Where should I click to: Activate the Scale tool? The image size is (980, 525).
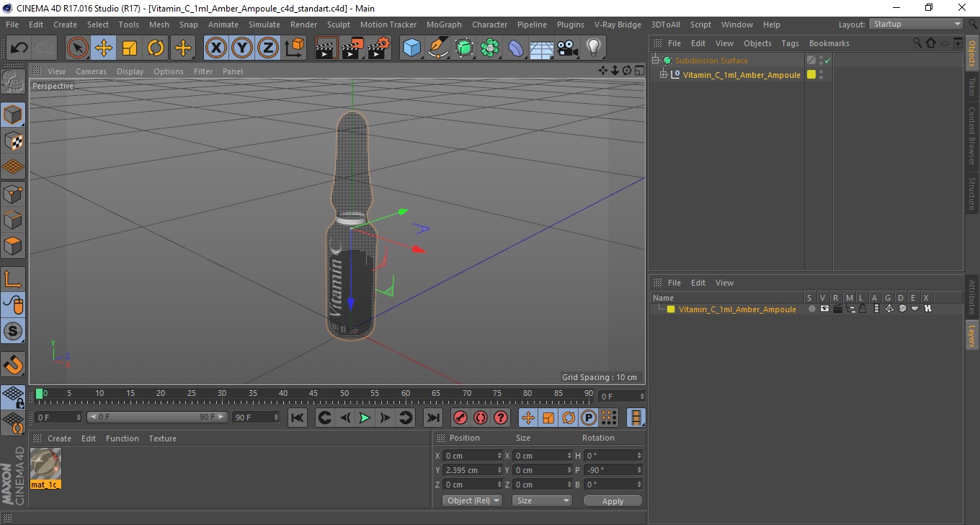coord(130,48)
